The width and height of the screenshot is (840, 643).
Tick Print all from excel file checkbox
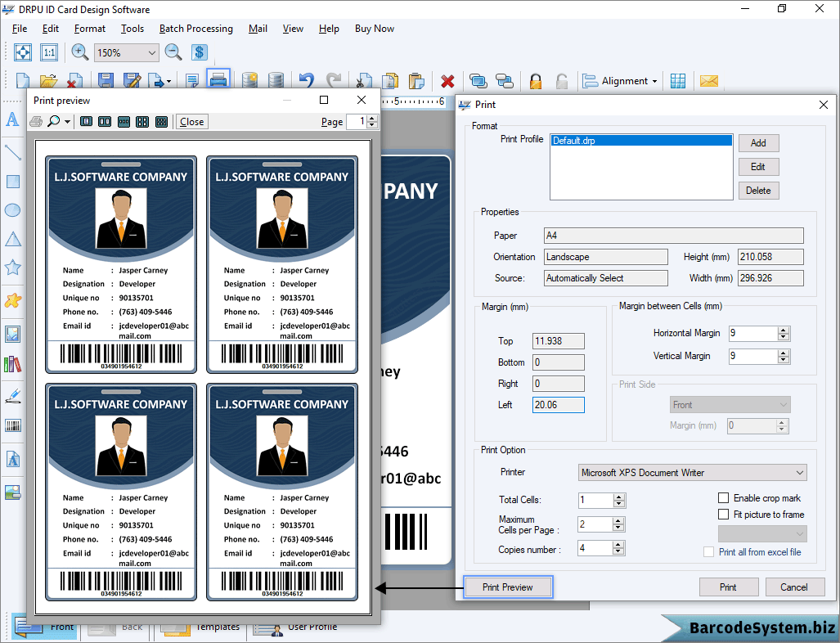[x=709, y=552]
